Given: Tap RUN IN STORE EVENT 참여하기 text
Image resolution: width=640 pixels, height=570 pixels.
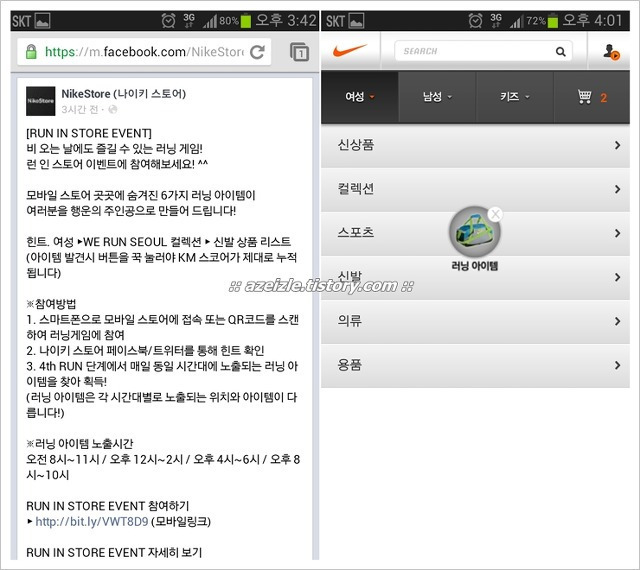Looking at the screenshot, I should click(x=108, y=506).
